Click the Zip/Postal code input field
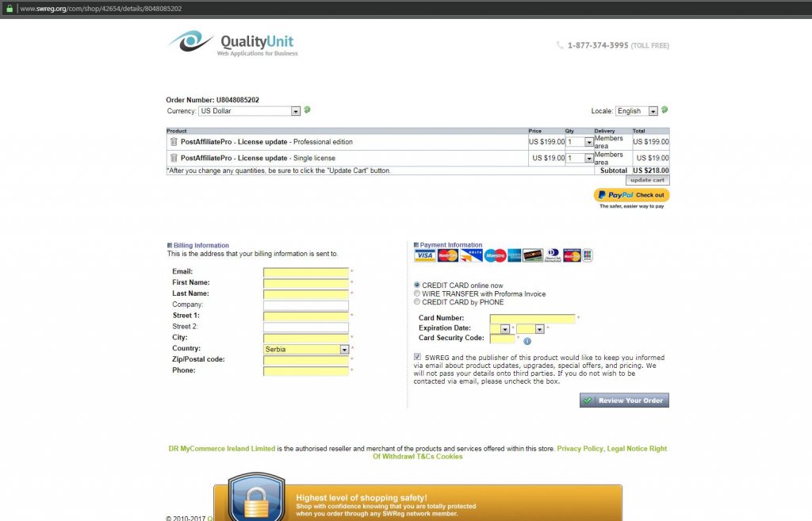The image size is (812, 521). pos(306,360)
